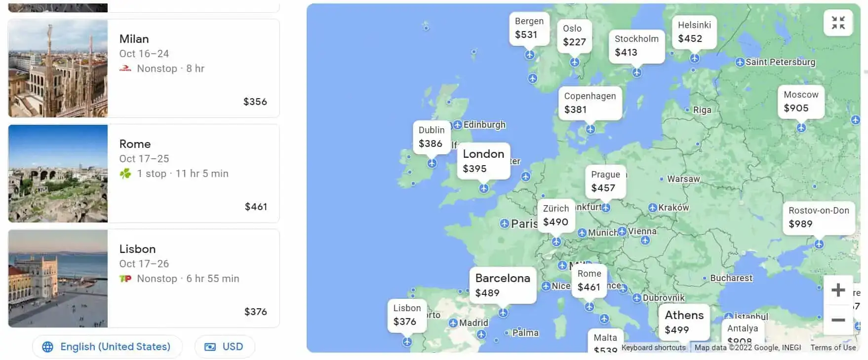This screenshot has width=868, height=360.
Task: Click the Dubrovnik airport pin
Action: click(x=637, y=298)
